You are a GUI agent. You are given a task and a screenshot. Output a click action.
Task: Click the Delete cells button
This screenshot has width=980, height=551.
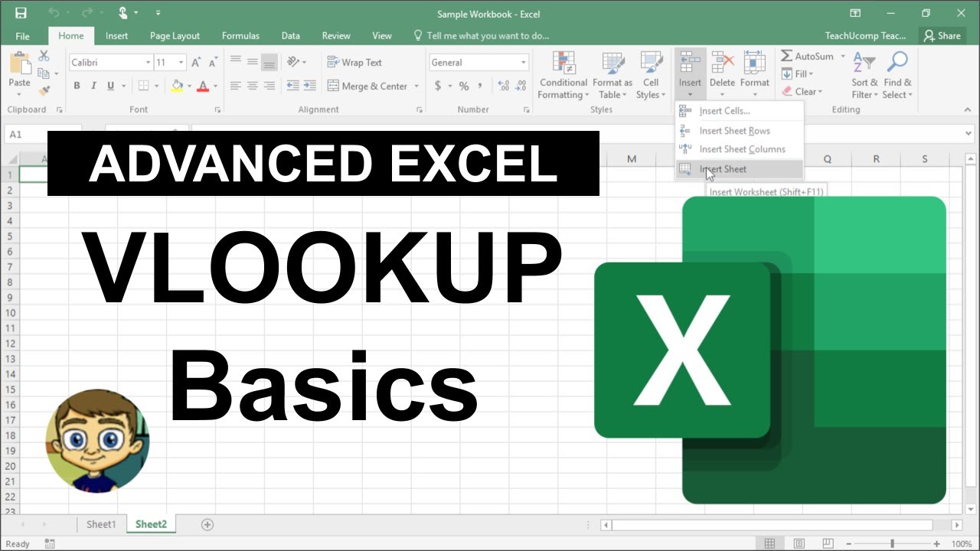tap(722, 76)
